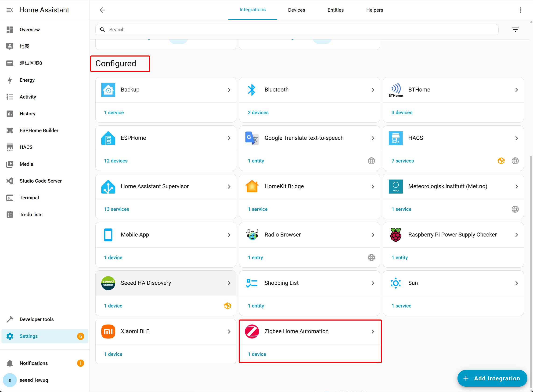Click the back arrow icon

pos(102,10)
